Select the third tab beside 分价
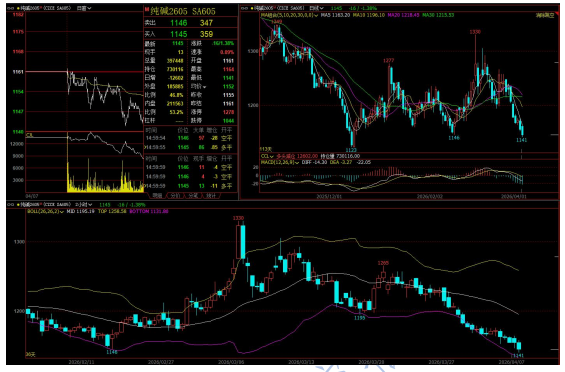This screenshot has height=372, width=565. click(193, 195)
